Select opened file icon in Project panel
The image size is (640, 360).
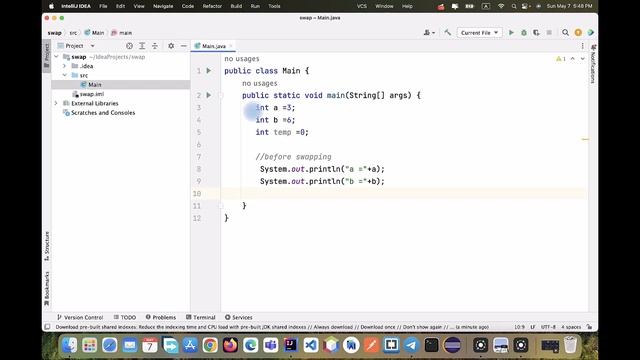129,46
